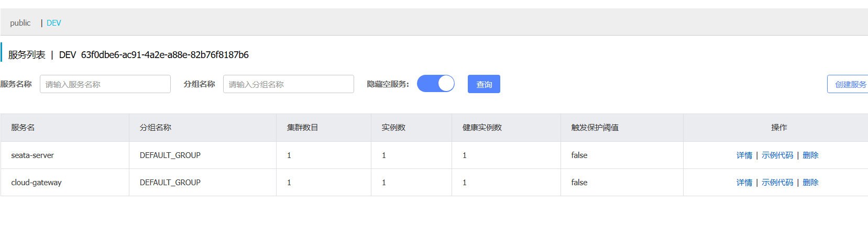Click the 服务列表 page title
Viewport: 868px width, 237px height.
pyautogui.click(x=27, y=55)
